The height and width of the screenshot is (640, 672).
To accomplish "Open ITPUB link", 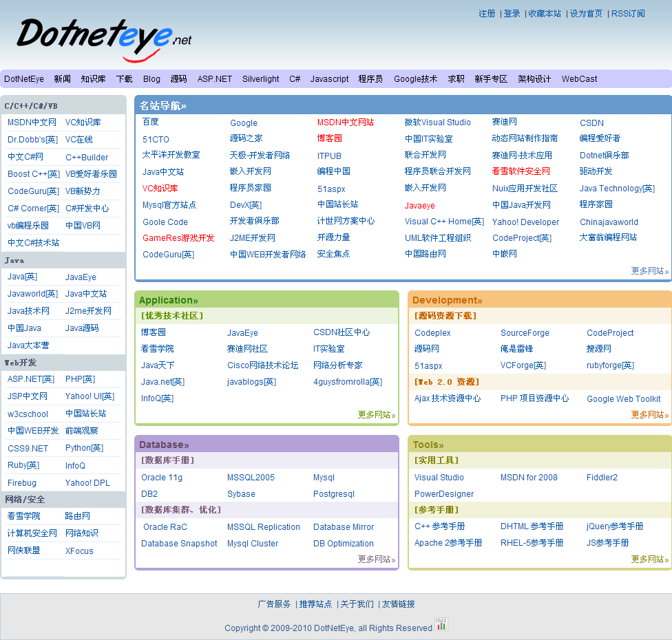I will [x=329, y=156].
